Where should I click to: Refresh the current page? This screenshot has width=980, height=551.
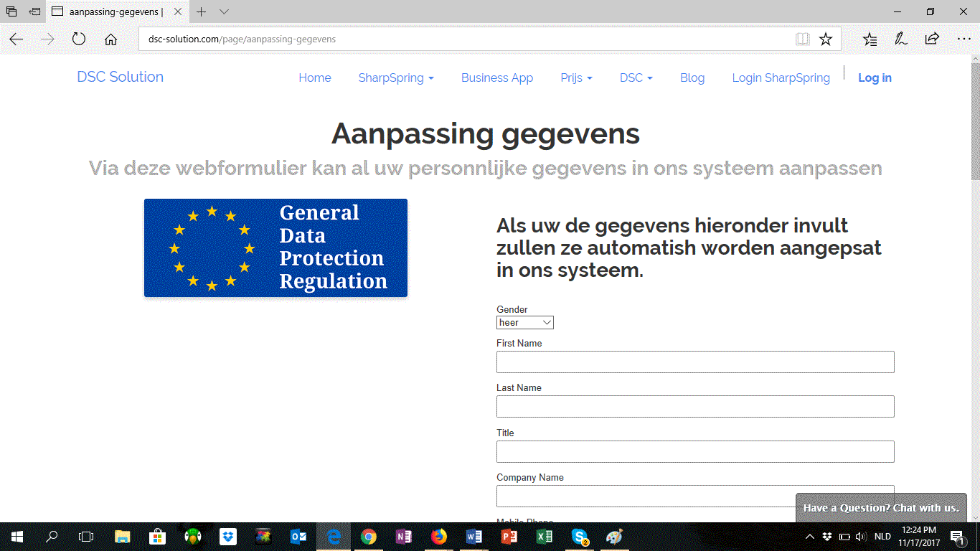click(79, 39)
